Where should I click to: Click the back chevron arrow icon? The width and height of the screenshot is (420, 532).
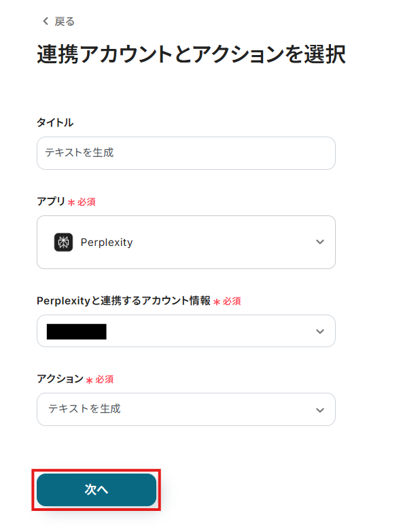click(x=46, y=21)
